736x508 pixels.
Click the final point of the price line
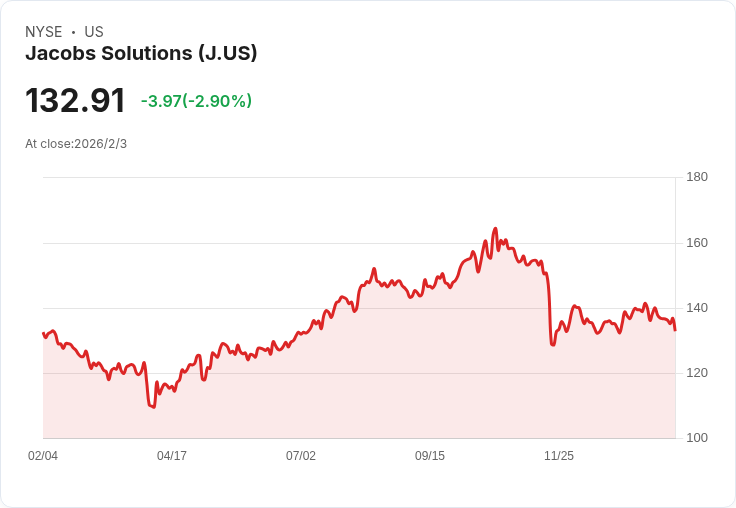pyautogui.click(x=675, y=330)
